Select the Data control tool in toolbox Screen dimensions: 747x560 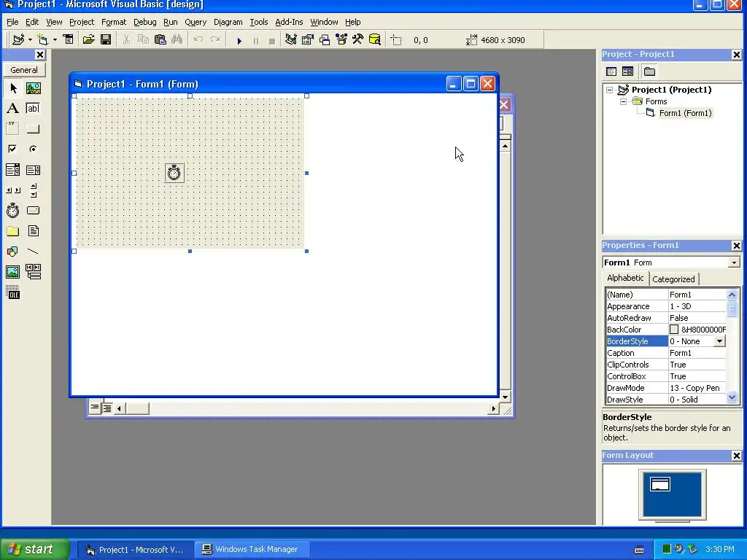34,272
